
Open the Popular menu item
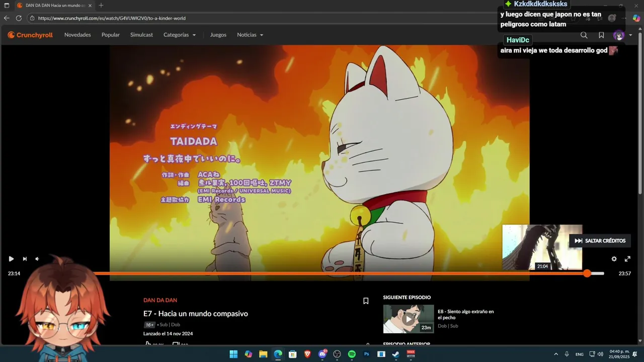(111, 35)
